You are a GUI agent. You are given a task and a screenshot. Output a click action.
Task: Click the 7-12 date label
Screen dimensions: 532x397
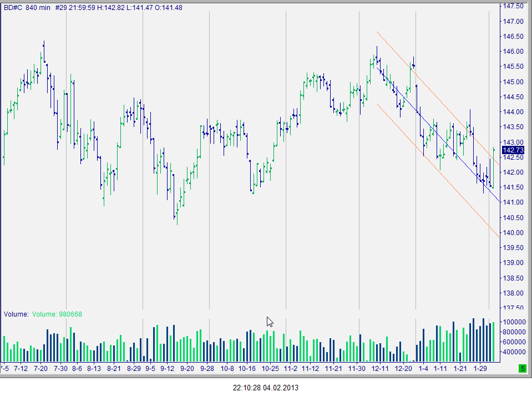point(21,369)
